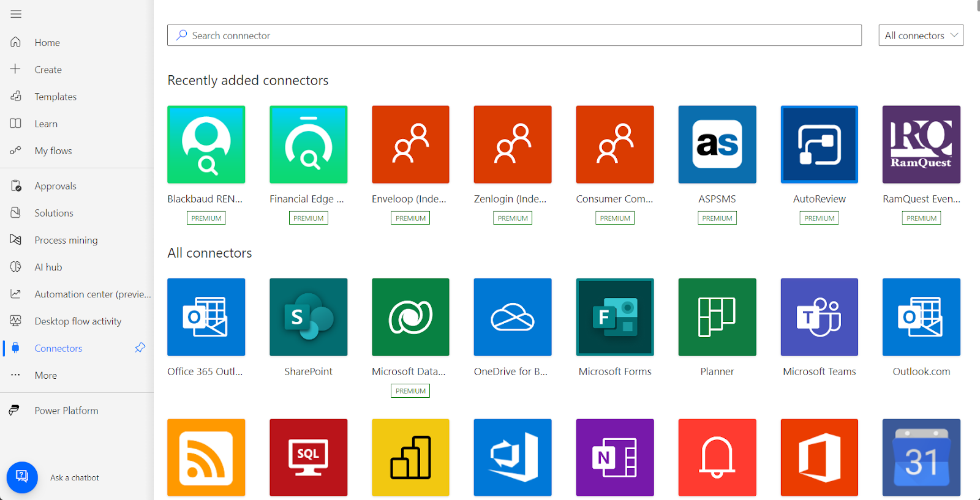The height and width of the screenshot is (500, 980).
Task: Click the Search connector field
Action: 514,35
